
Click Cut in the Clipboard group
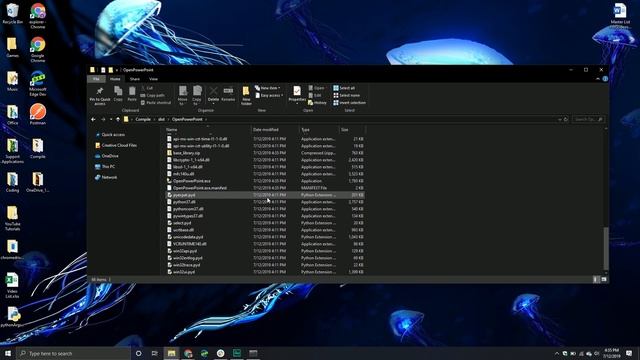coord(147,88)
